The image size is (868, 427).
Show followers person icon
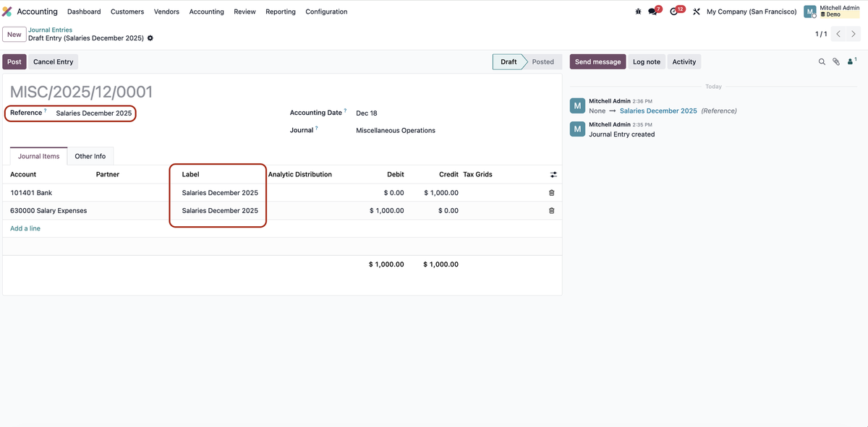(851, 62)
